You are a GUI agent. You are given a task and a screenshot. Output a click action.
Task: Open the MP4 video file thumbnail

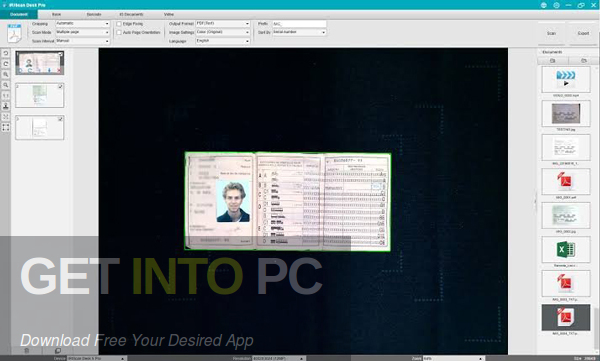click(566, 79)
